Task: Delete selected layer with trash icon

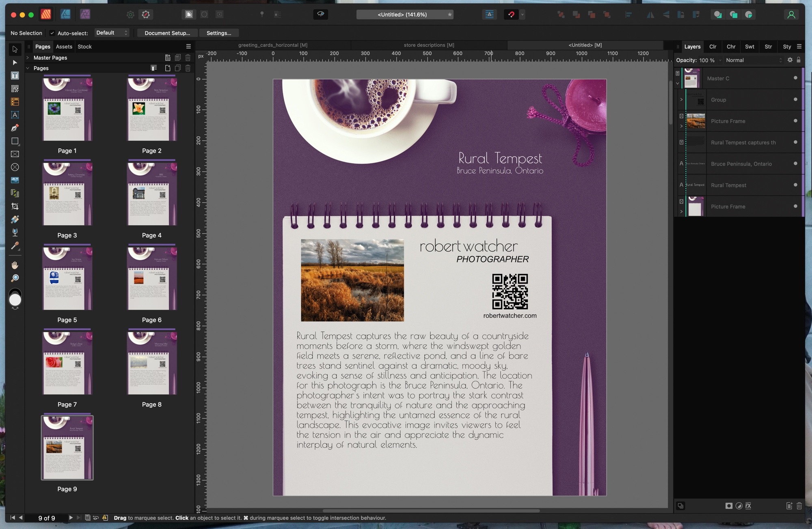Action: (799, 506)
